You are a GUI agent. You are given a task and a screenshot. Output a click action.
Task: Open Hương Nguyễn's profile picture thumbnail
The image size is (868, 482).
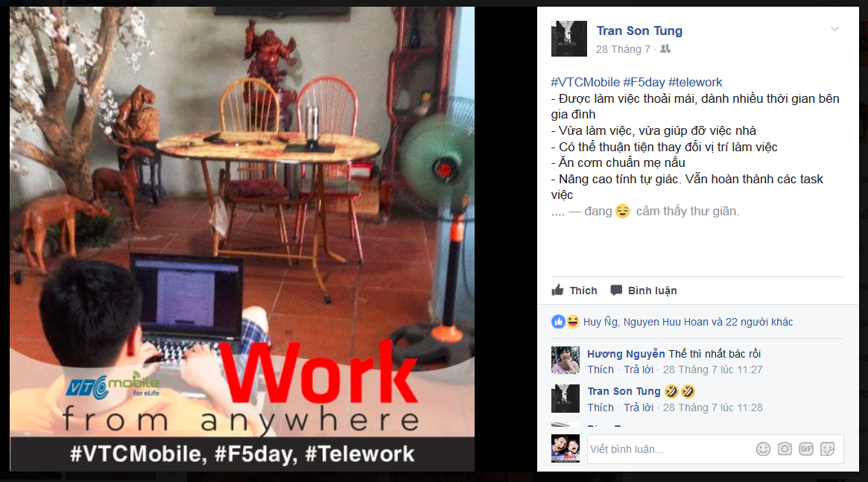click(566, 361)
